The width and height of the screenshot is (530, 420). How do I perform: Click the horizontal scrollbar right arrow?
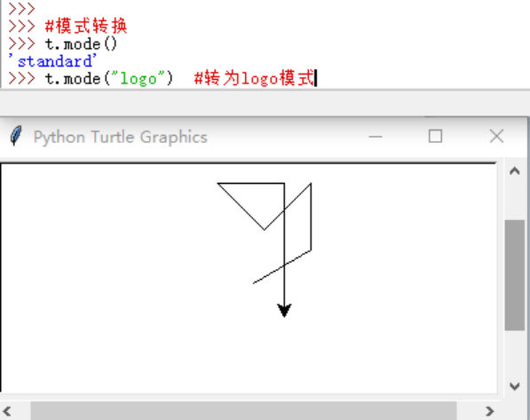coord(490,411)
